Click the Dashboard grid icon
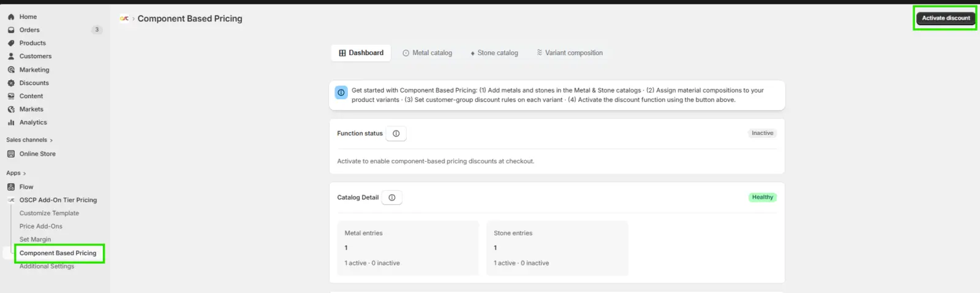Screen dimensions: 980x293 342,53
